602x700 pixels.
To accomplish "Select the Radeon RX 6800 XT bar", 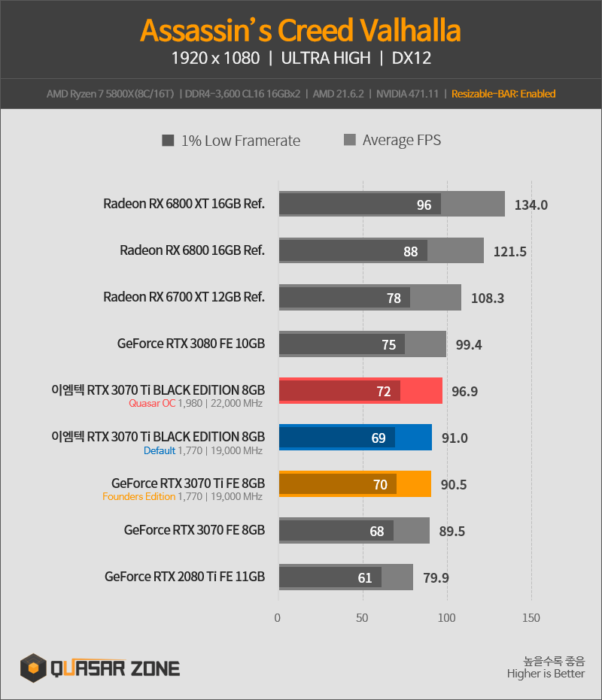I will (392, 204).
